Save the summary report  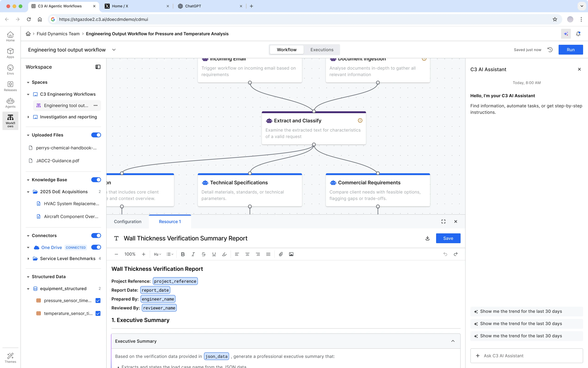coord(448,238)
